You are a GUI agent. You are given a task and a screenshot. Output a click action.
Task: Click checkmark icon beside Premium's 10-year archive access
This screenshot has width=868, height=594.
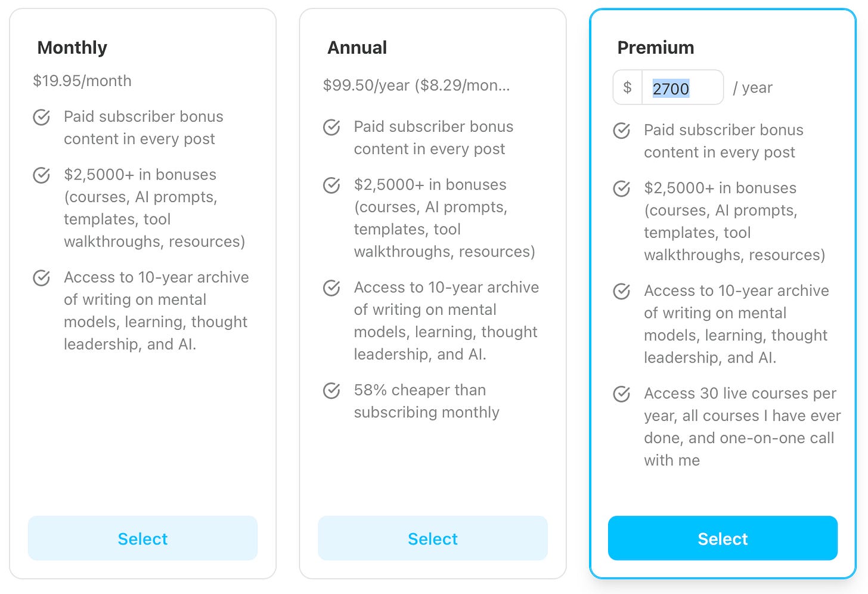click(x=622, y=291)
